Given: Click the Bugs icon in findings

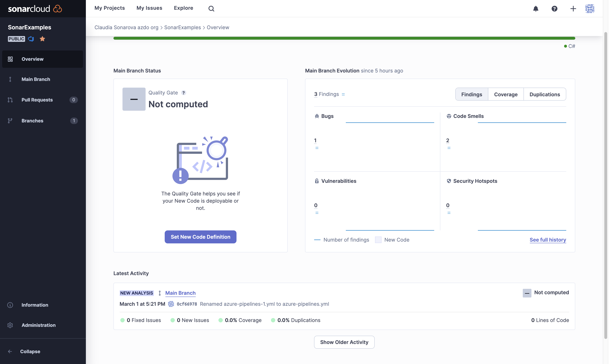Looking at the screenshot, I should (316, 116).
